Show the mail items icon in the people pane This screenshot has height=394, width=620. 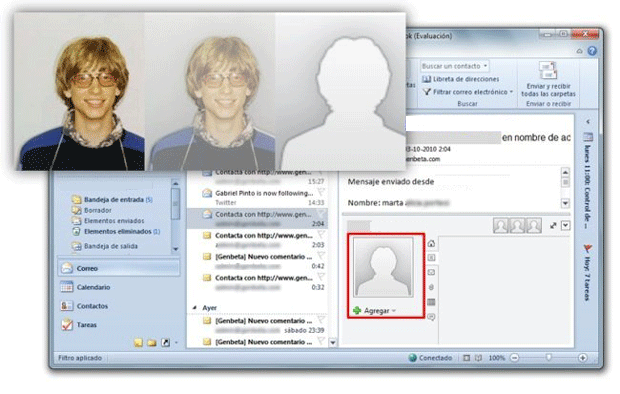431,273
